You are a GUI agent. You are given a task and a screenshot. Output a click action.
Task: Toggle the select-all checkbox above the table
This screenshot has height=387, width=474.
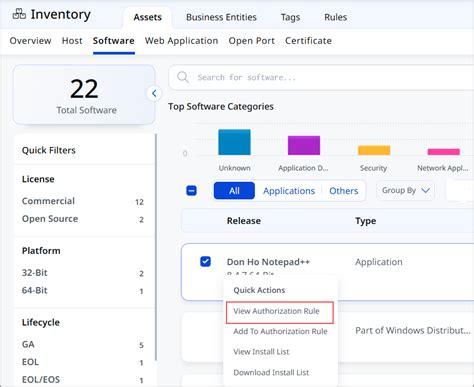tap(191, 191)
